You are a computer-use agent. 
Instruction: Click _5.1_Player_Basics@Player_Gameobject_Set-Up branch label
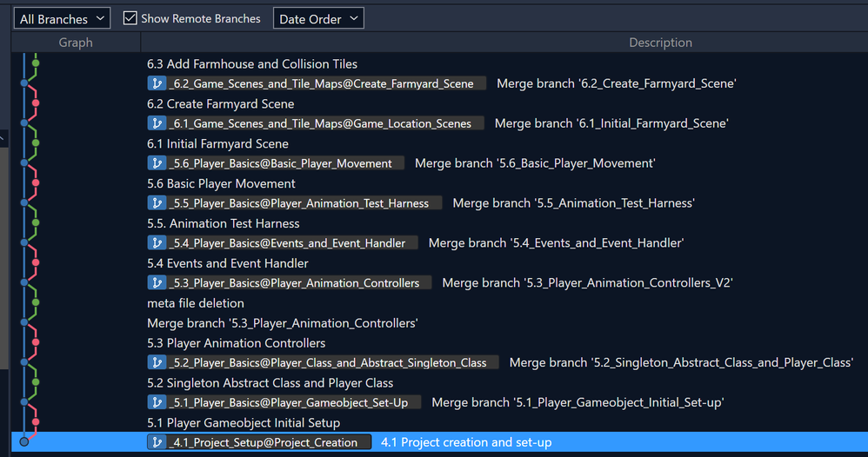tap(284, 402)
